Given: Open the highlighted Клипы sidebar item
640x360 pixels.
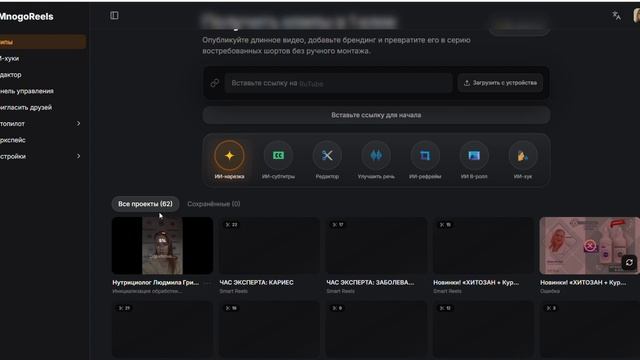Looking at the screenshot, I should [42, 42].
